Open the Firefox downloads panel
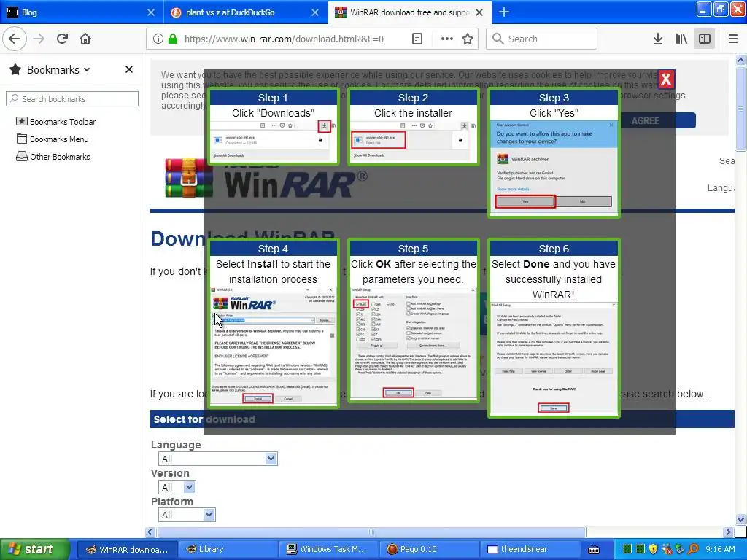The width and height of the screenshot is (747, 560). 658,39
